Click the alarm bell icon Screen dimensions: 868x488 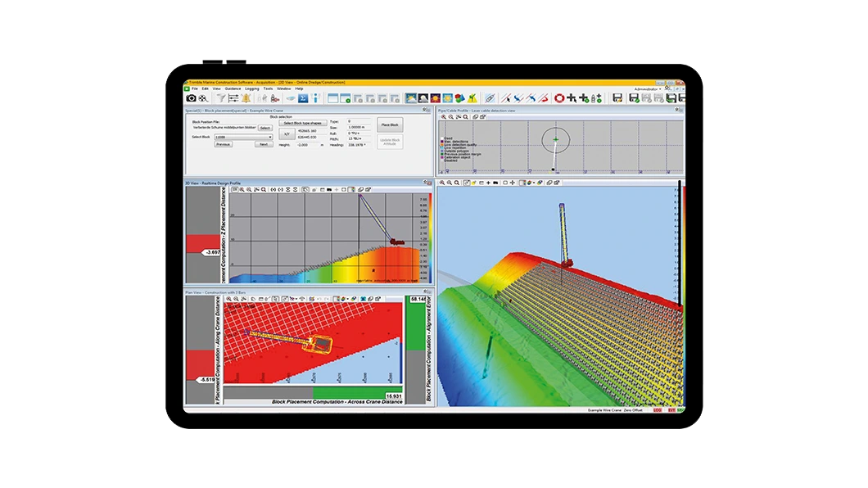tap(246, 98)
